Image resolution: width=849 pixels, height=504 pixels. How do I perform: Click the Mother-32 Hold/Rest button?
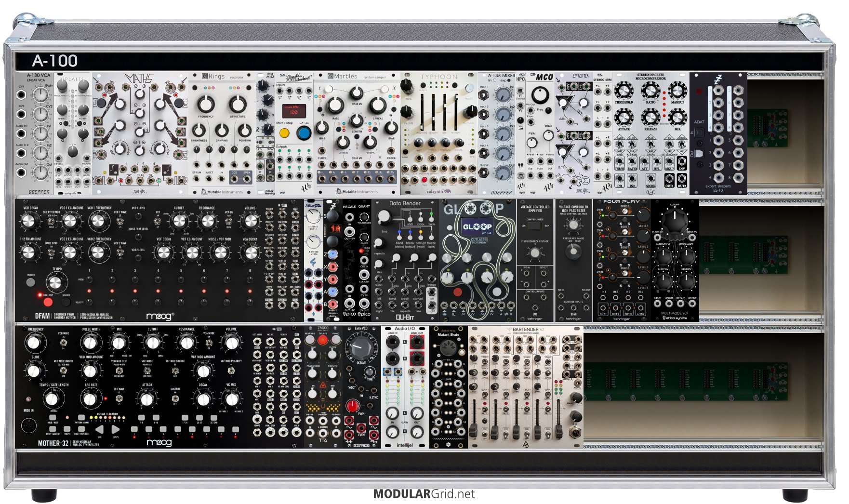pyautogui.click(x=53, y=418)
